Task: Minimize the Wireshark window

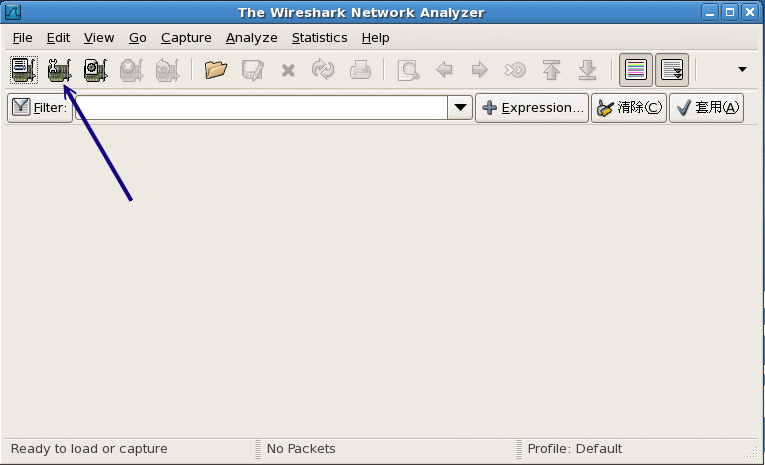Action: (710, 12)
